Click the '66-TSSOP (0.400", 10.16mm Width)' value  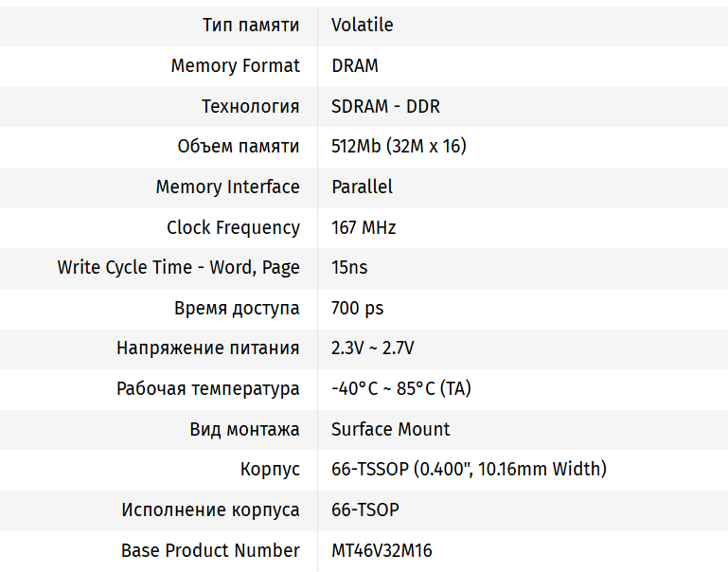tap(469, 469)
